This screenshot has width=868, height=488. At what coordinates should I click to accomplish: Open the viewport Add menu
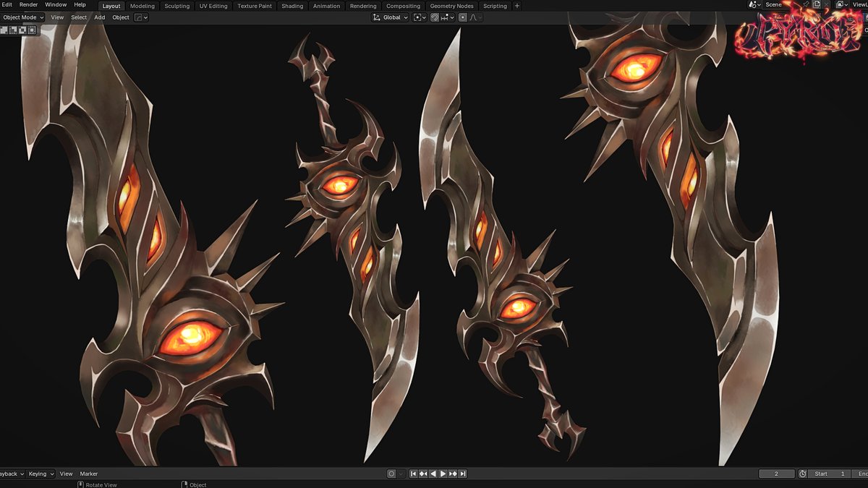pyautogui.click(x=100, y=17)
